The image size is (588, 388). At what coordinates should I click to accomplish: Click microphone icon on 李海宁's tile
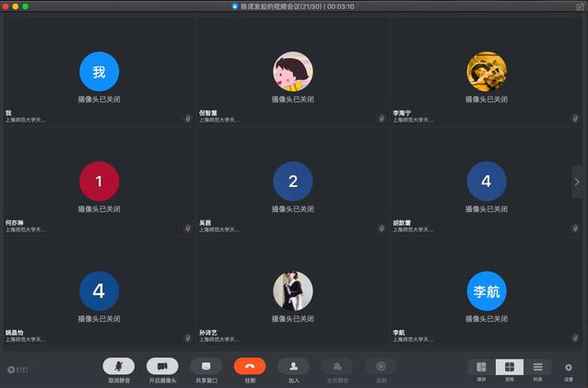(x=574, y=118)
